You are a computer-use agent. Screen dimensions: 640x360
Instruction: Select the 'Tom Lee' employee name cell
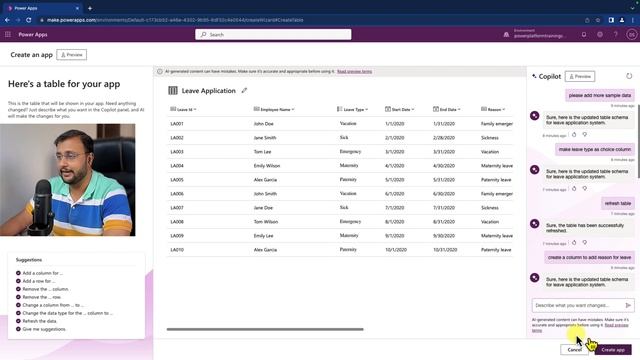coord(262,152)
